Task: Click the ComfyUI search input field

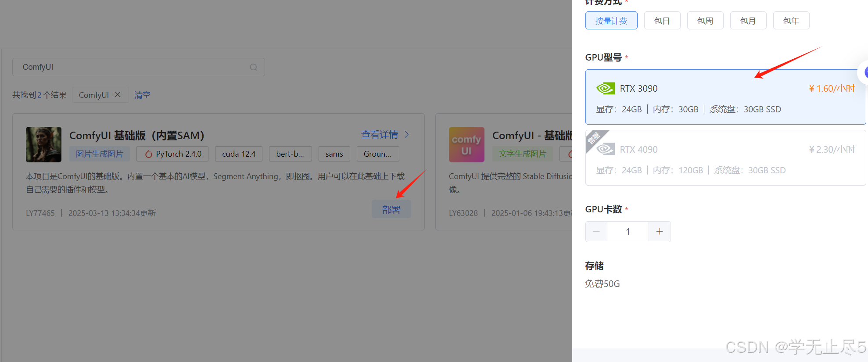Action: tap(138, 67)
